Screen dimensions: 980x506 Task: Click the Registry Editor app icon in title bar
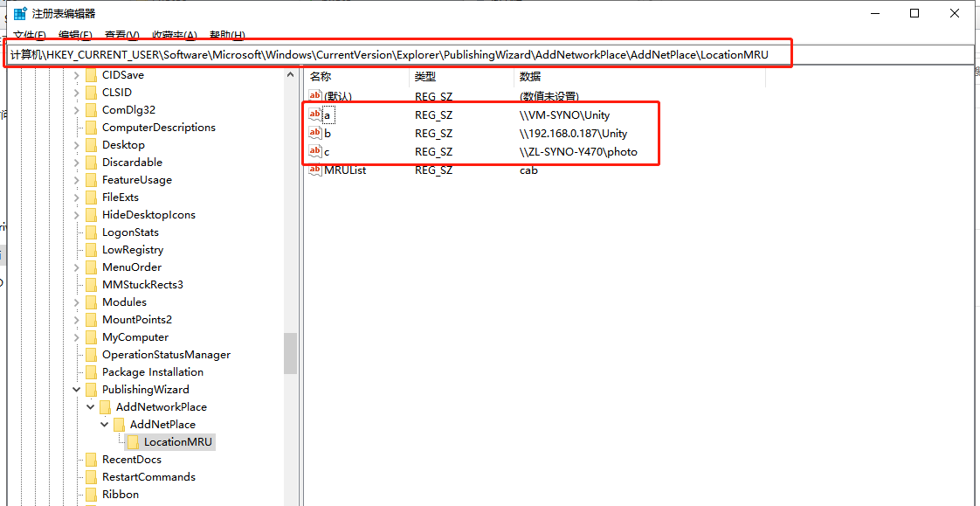[19, 13]
